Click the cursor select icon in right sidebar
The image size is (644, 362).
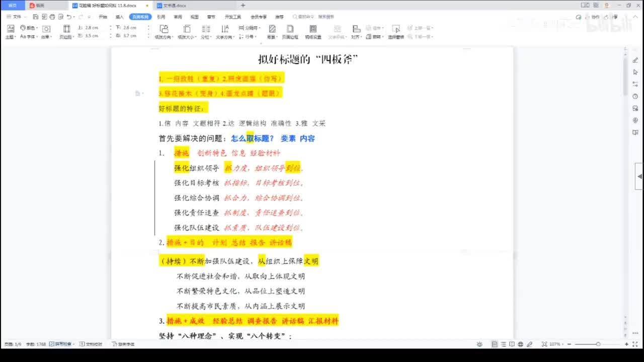coord(635,72)
